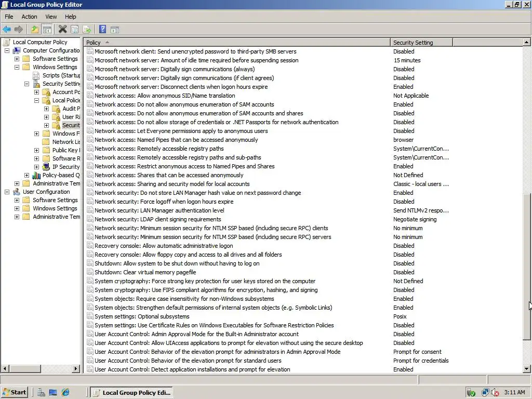Open the Action menu
The image size is (532, 399).
tap(29, 17)
